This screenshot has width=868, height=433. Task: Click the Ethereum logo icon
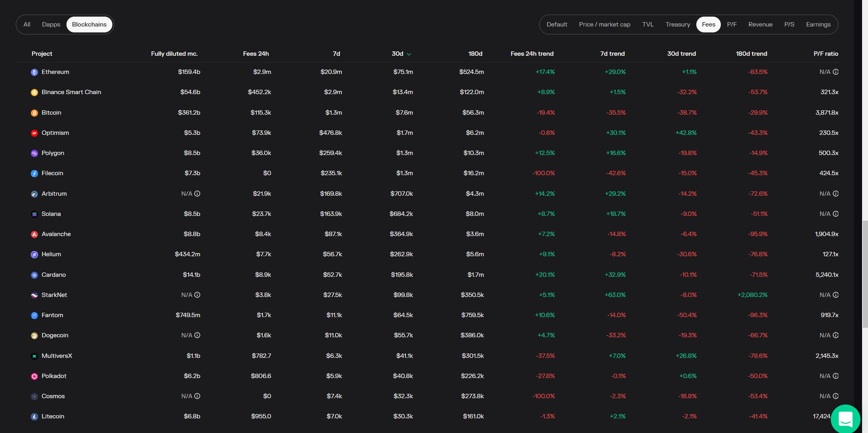[x=34, y=72]
